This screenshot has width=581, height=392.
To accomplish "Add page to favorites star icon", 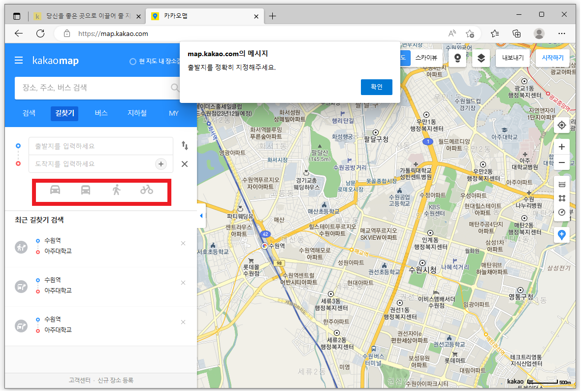I will click(470, 33).
